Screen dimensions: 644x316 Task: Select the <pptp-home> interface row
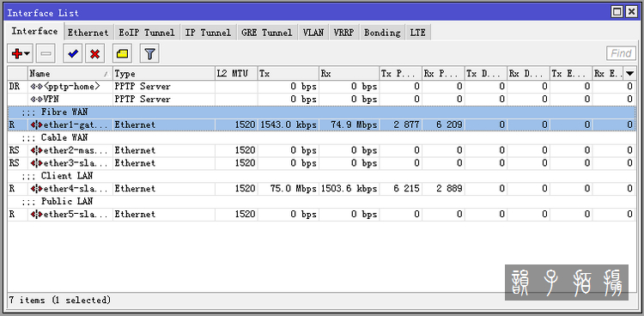click(x=322, y=86)
